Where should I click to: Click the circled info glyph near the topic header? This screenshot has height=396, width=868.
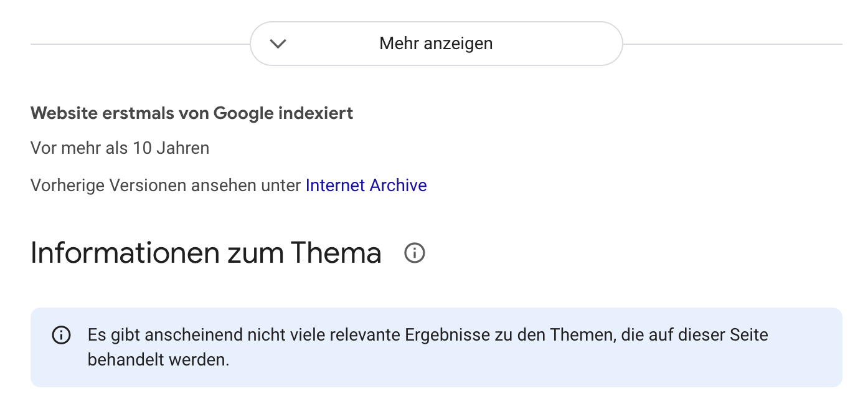[x=415, y=253]
